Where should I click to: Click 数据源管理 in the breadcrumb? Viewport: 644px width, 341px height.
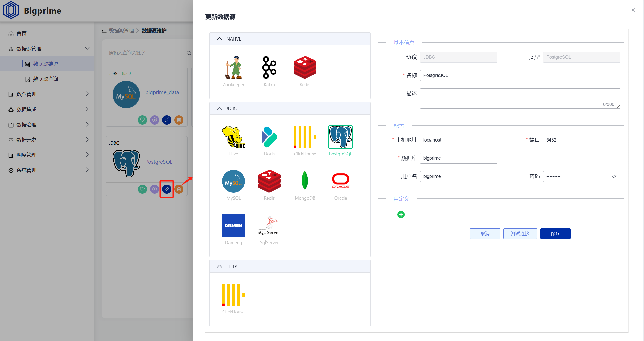coord(121,31)
